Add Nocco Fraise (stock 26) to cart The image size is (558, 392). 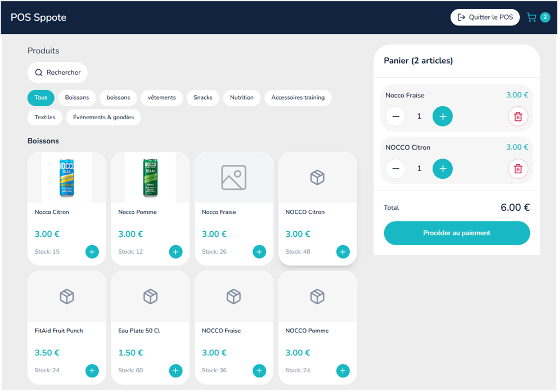pyautogui.click(x=259, y=252)
